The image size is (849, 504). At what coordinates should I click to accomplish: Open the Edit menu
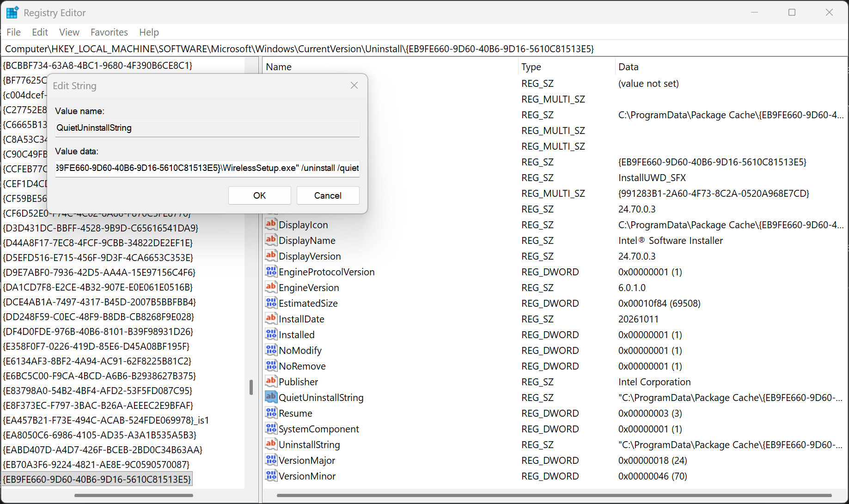tap(40, 32)
